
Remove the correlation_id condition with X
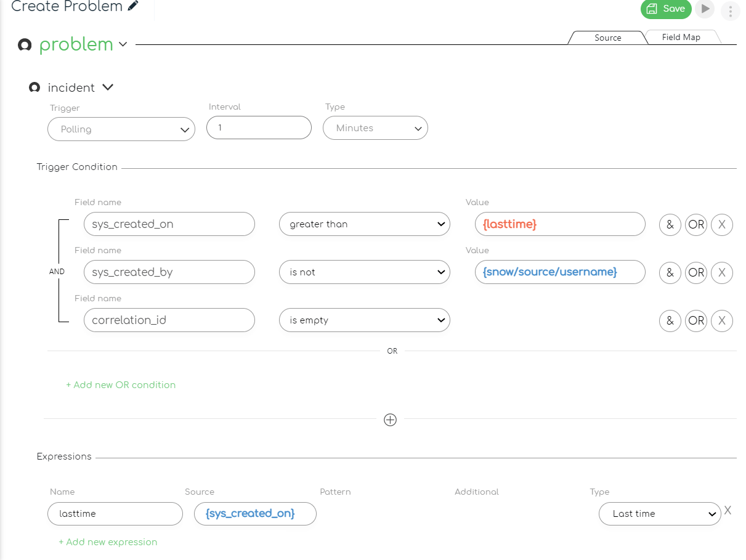click(722, 320)
